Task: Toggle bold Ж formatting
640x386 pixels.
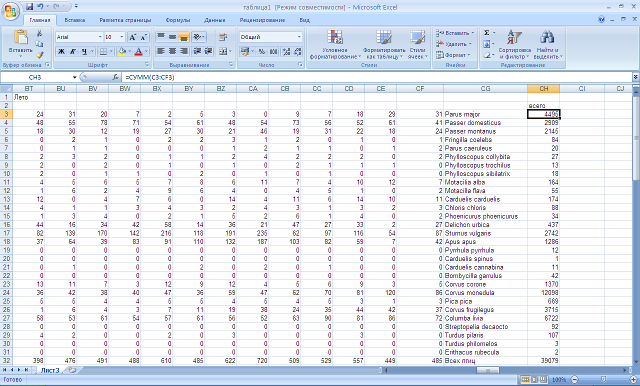Action: point(61,51)
